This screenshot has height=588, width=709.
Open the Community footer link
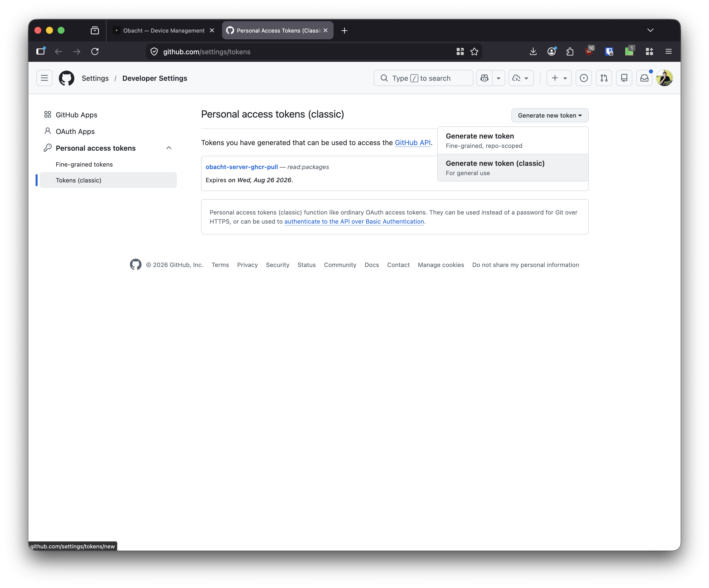coord(340,265)
